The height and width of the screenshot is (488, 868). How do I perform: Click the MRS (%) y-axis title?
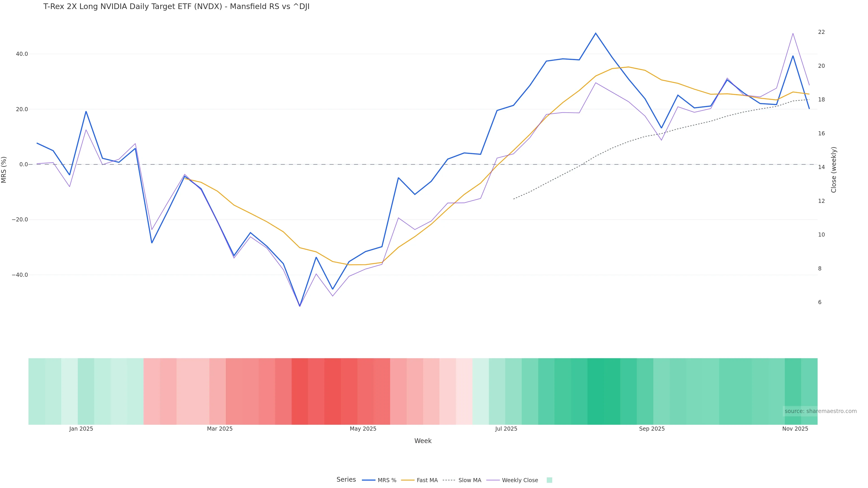[4, 170]
